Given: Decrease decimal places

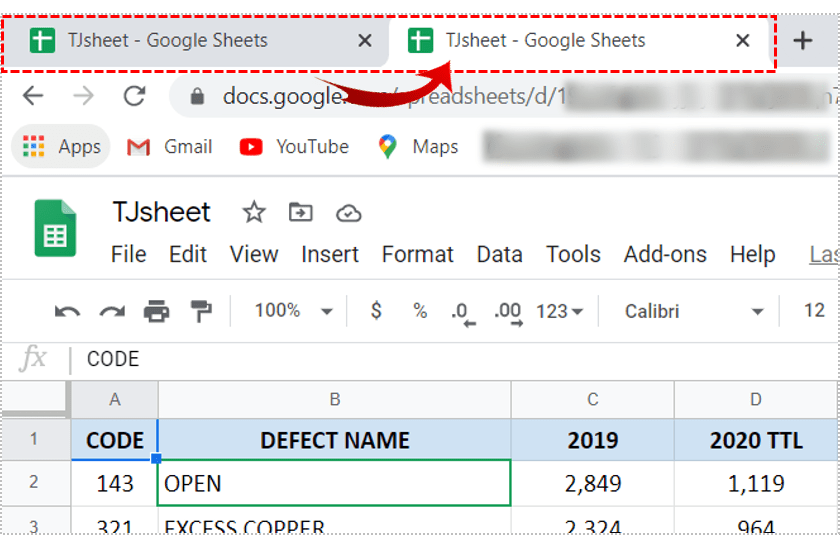Looking at the screenshot, I should click(x=462, y=312).
